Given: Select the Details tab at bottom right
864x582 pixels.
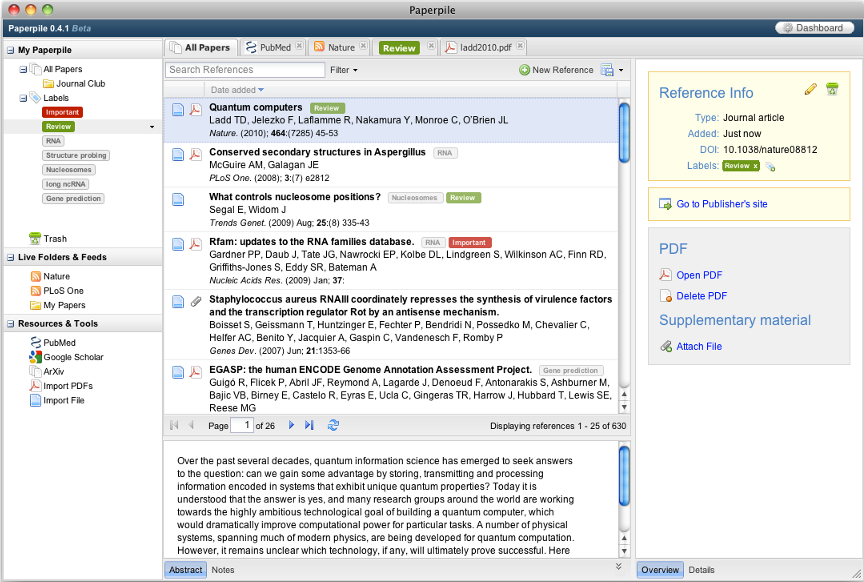Looking at the screenshot, I should tap(701, 570).
